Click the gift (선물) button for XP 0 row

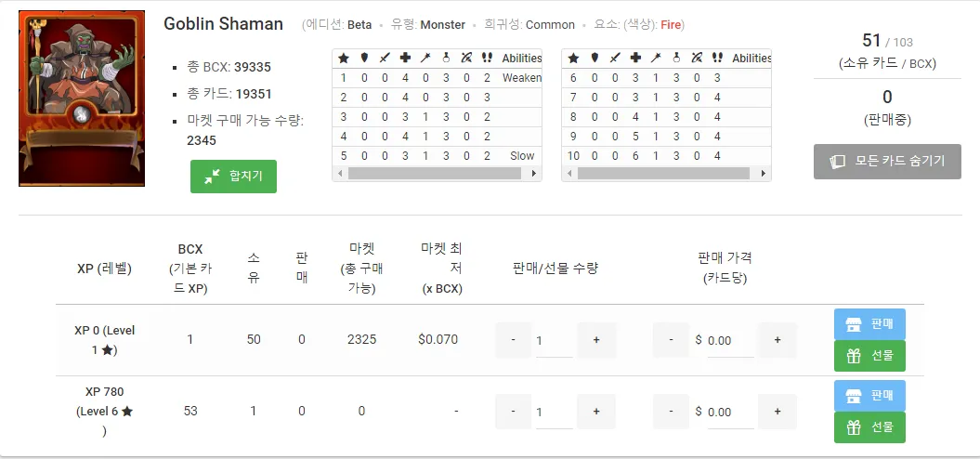tap(869, 356)
